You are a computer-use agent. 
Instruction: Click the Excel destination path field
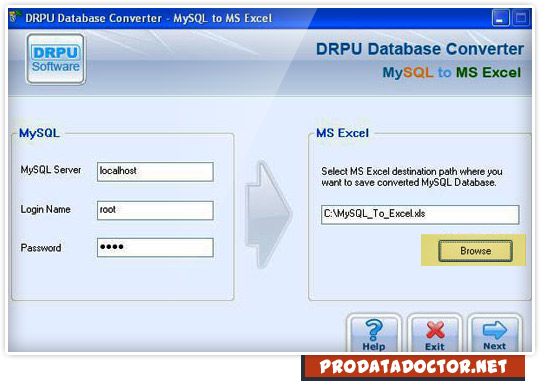[x=420, y=215]
